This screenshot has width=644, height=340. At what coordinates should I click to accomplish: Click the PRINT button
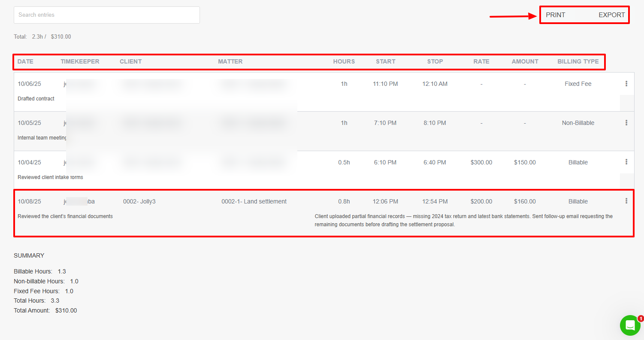[555, 15]
